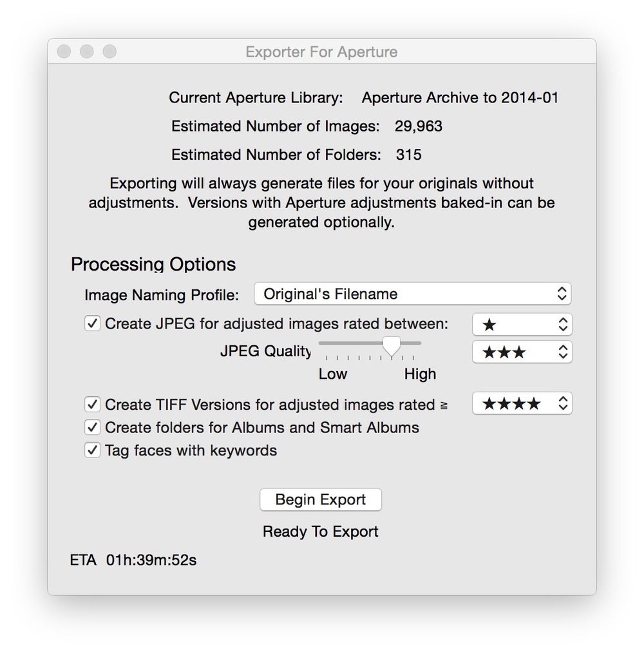
Task: Click the Begin Export button
Action: click(x=321, y=499)
